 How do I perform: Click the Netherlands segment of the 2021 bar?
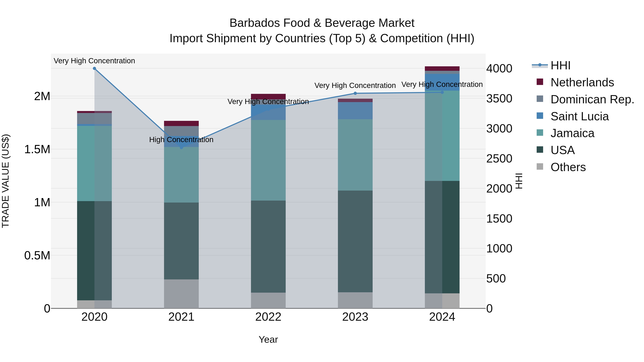point(182,123)
